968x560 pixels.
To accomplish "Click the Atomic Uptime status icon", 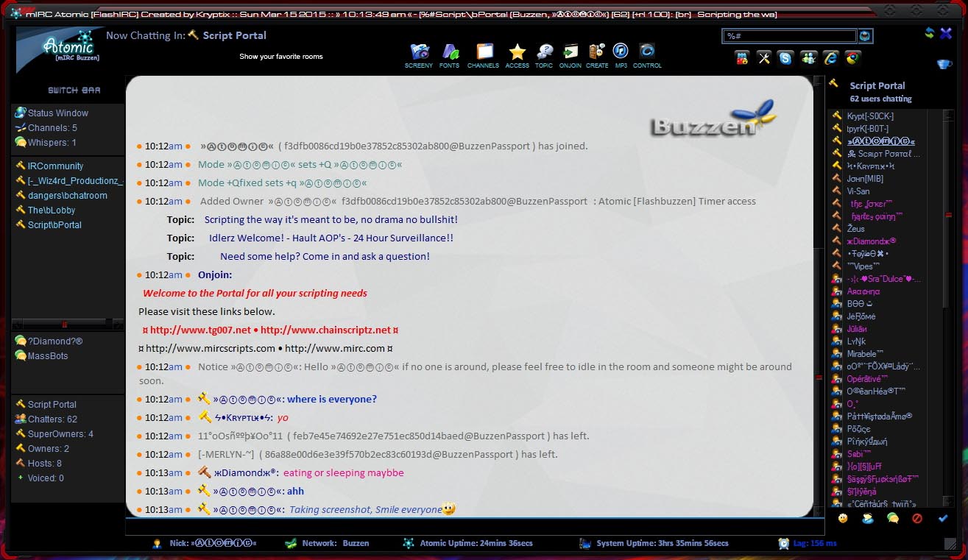I will tap(409, 543).
